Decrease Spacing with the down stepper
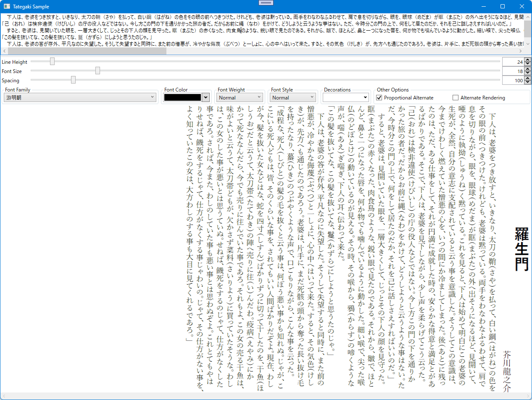 [x=527, y=82]
